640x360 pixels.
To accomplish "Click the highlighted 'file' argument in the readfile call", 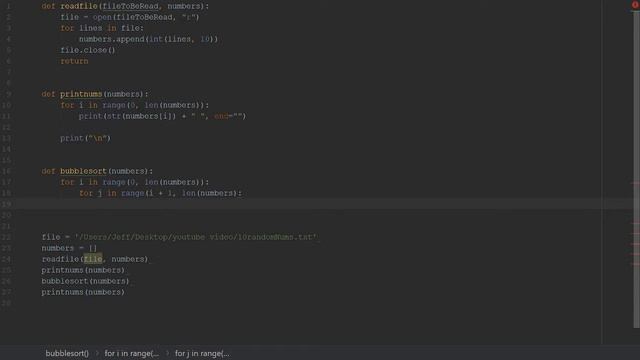I will [93, 259].
